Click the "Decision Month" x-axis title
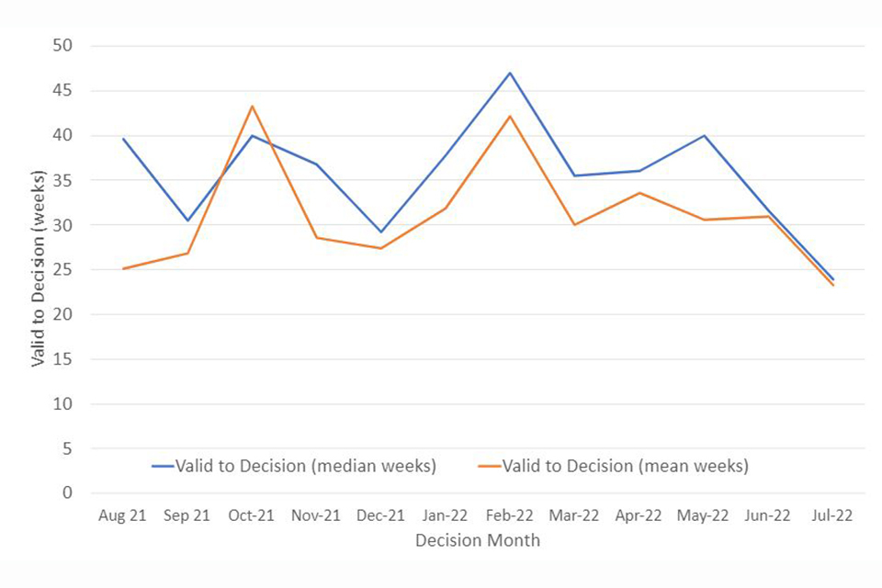882x588 pixels. coord(478,540)
